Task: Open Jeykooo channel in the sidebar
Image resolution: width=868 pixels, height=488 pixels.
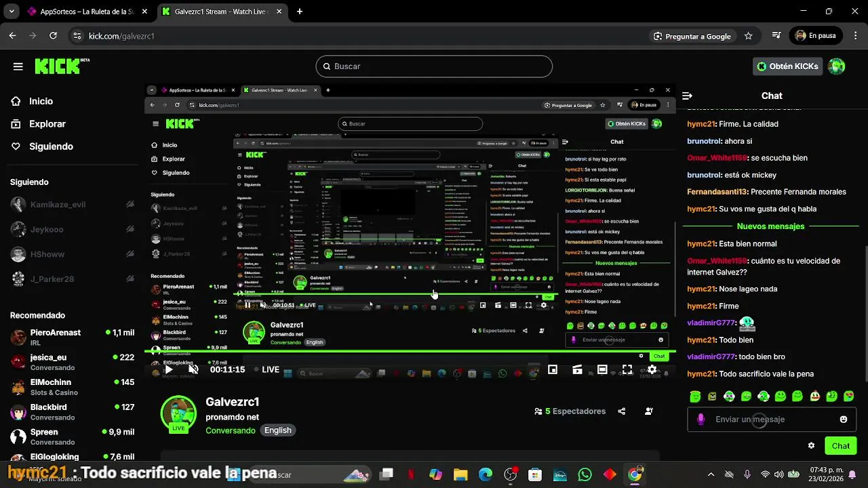Action: click(72, 230)
